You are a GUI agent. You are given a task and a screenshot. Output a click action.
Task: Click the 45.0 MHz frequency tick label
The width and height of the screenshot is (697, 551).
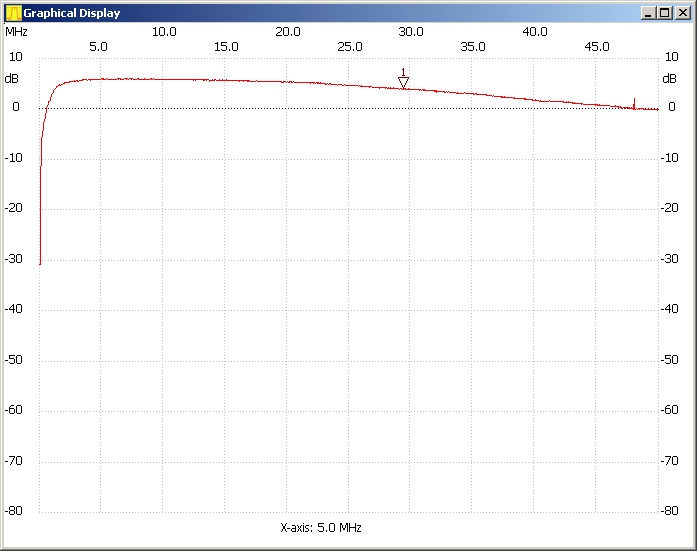(596, 46)
